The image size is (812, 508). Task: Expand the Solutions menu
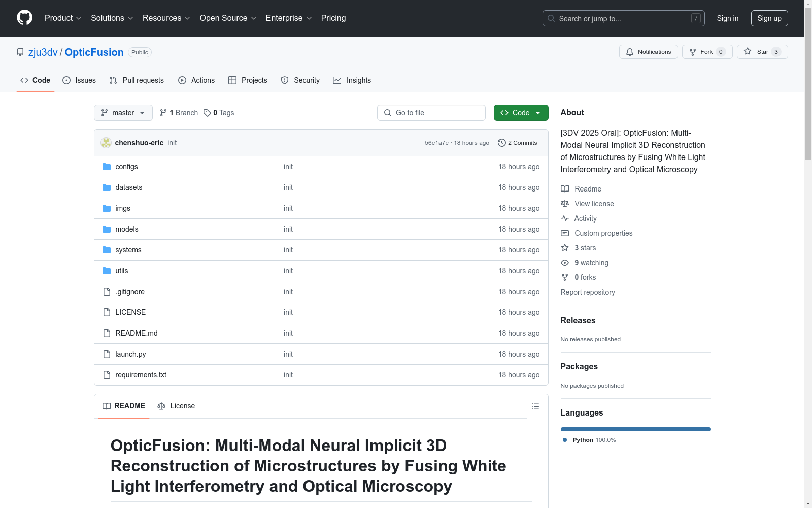112,18
